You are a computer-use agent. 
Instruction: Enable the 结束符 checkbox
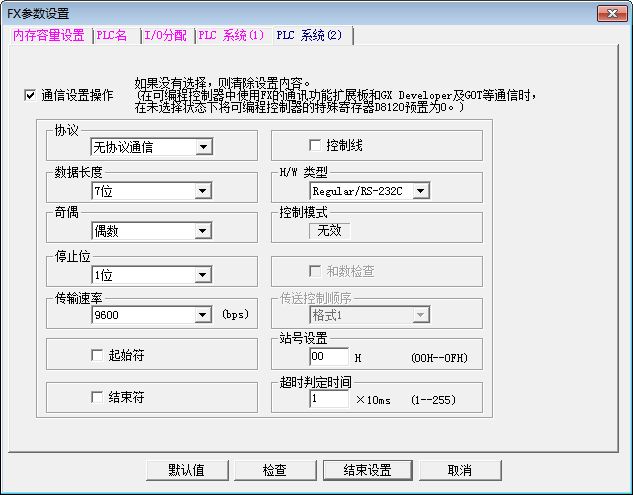[98, 397]
